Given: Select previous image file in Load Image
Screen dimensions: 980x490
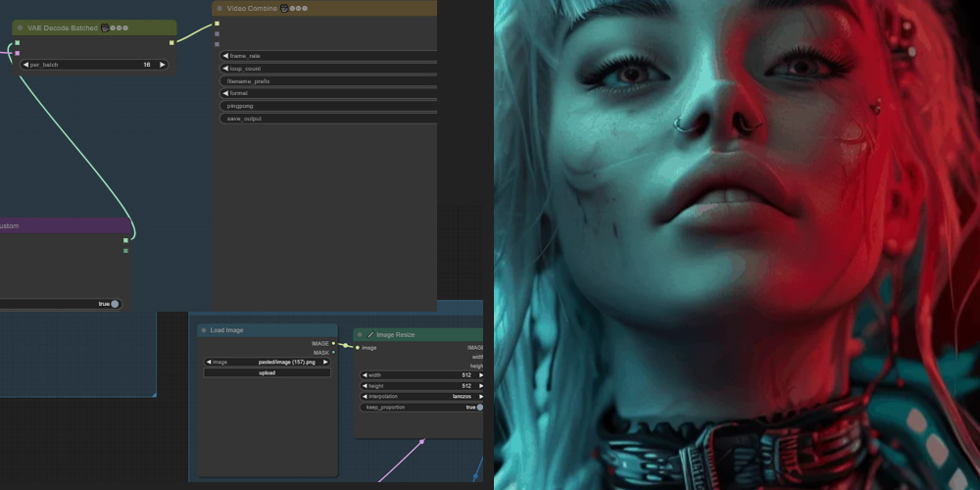Looking at the screenshot, I should tap(209, 362).
